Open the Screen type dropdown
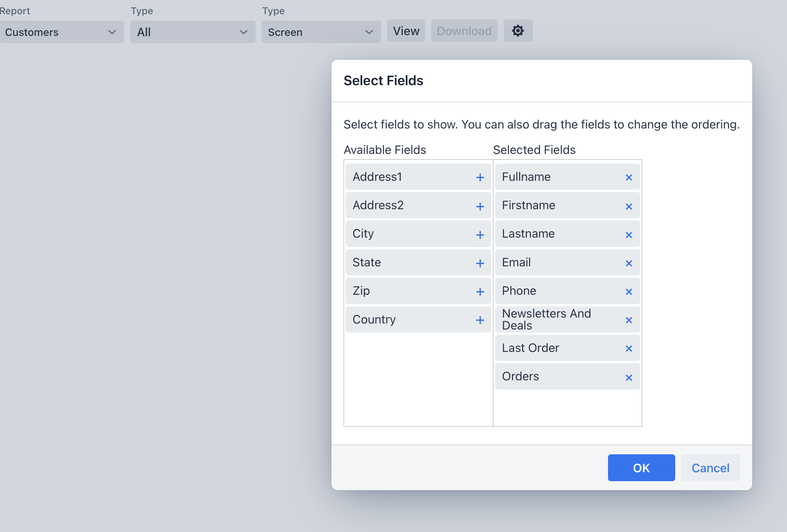Viewport: 787px width, 532px height. [321, 32]
